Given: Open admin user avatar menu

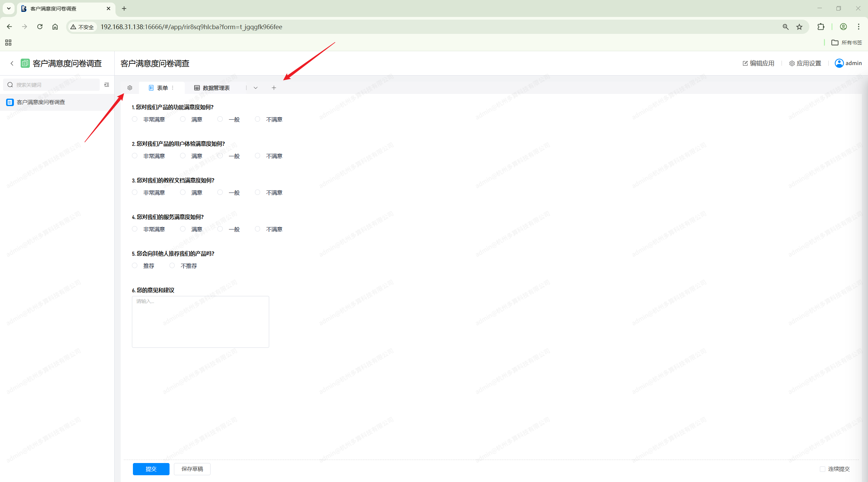Looking at the screenshot, I should (x=839, y=63).
